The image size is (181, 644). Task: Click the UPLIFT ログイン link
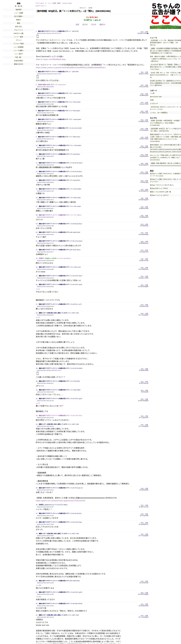click(41, 6)
